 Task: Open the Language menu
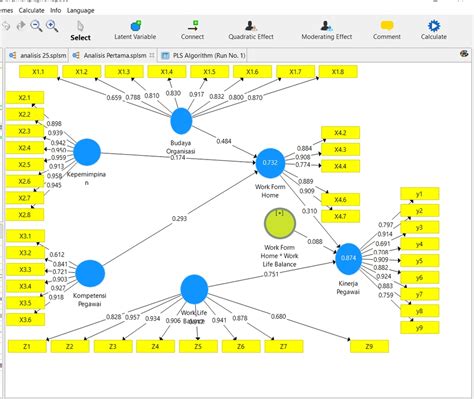point(81,10)
